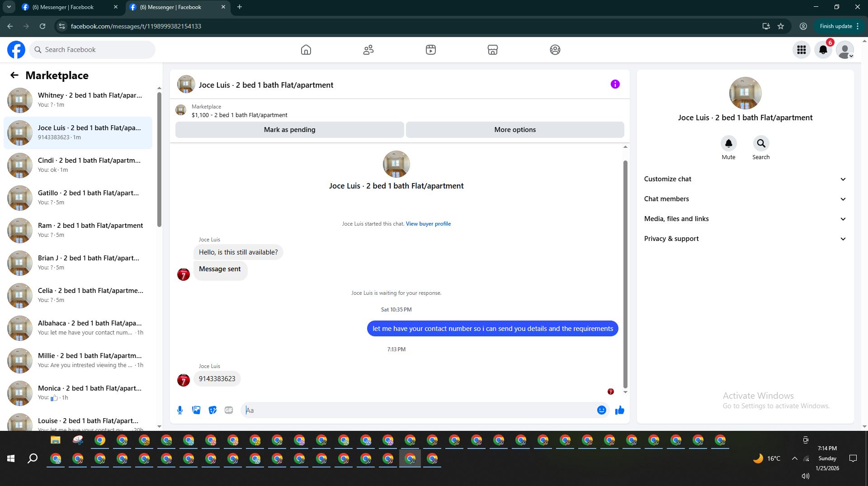Open Cindi conversation in the list

78,165
